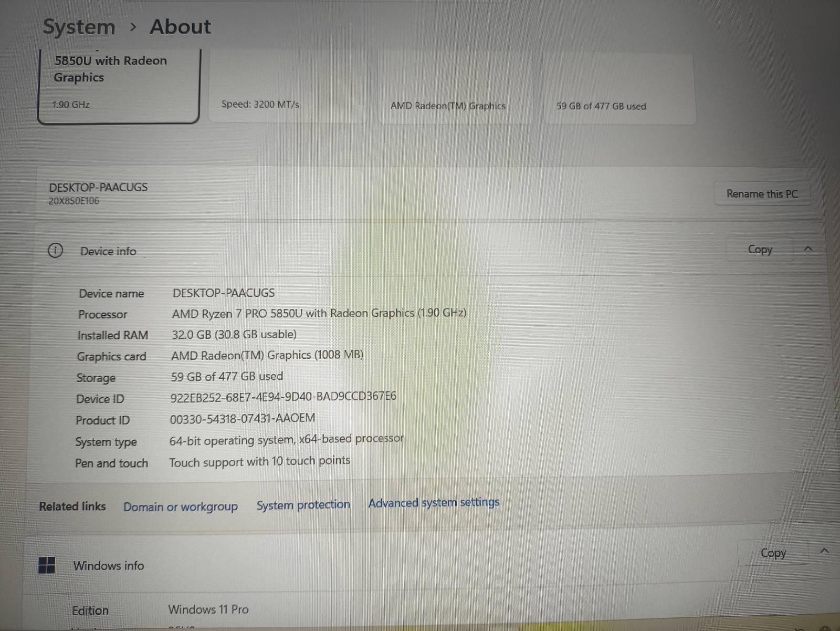
Task: Click the Processor label
Action: (x=103, y=314)
